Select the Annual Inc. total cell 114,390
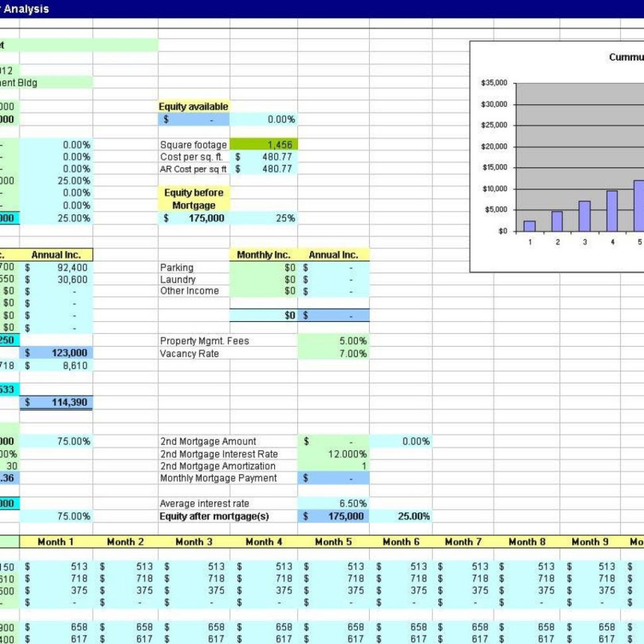This screenshot has height=644, width=644. tap(56, 402)
